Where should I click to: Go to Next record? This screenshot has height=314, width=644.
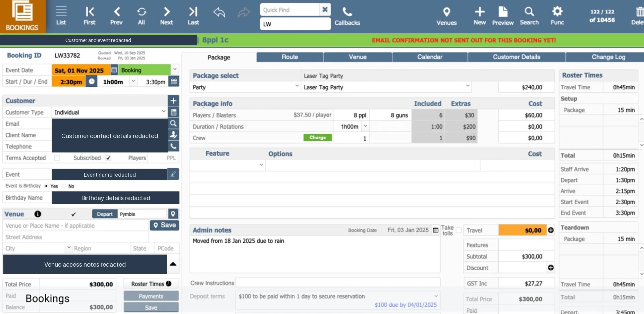pyautogui.click(x=166, y=15)
